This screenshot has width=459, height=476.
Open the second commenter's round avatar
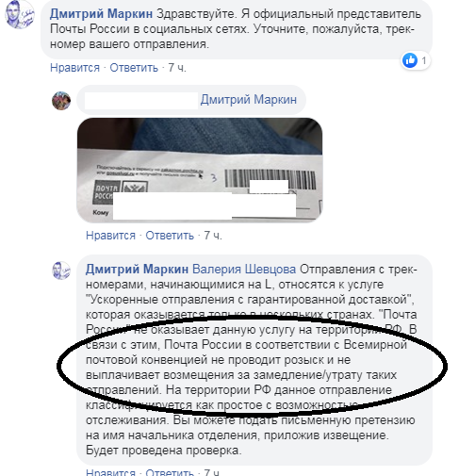point(61,101)
